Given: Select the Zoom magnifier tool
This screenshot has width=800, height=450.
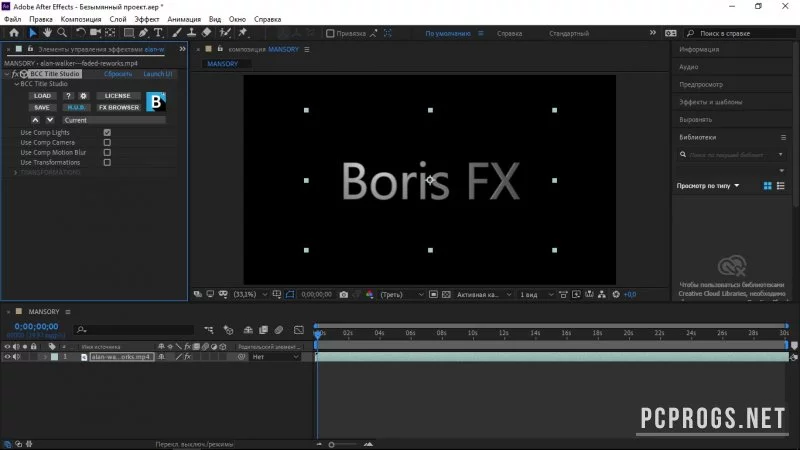Looking at the screenshot, I should click(62, 33).
